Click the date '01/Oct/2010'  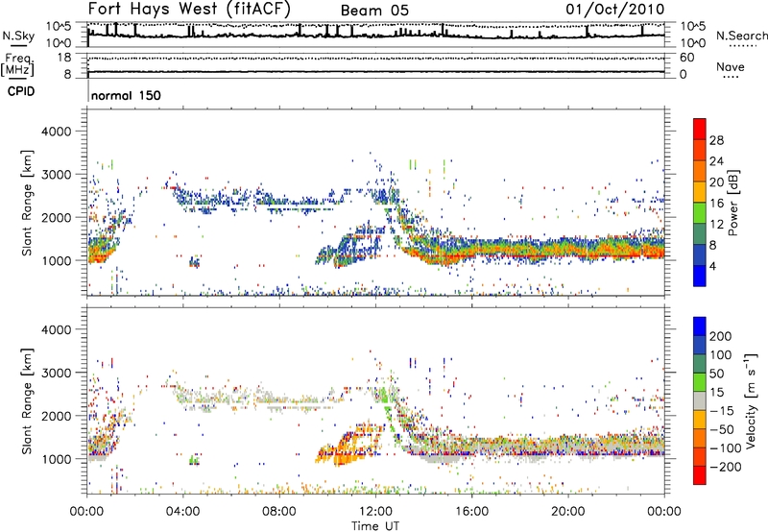click(x=615, y=10)
